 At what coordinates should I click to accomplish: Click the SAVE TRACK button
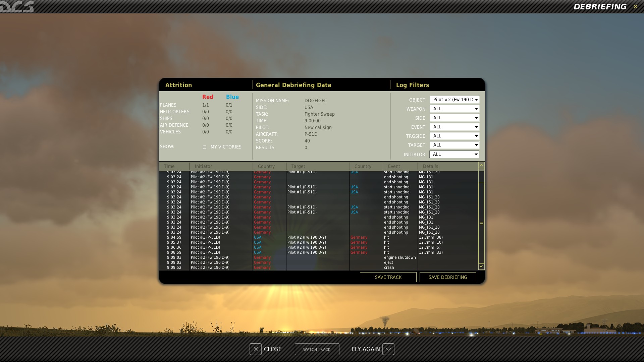(x=388, y=277)
